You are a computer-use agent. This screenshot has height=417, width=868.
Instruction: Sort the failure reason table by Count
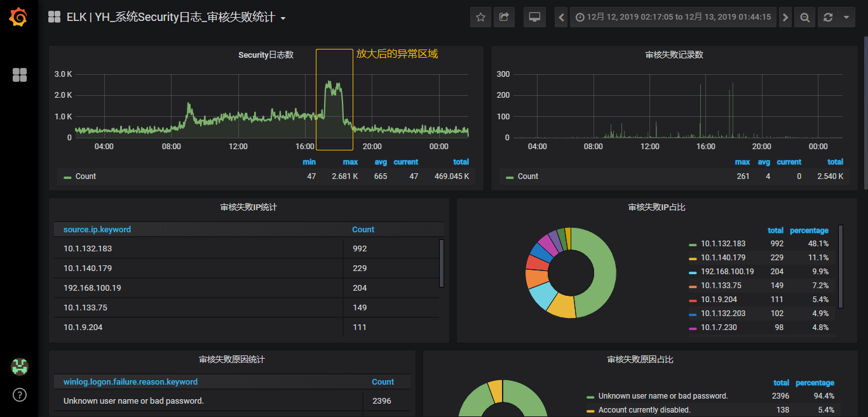[x=383, y=382]
